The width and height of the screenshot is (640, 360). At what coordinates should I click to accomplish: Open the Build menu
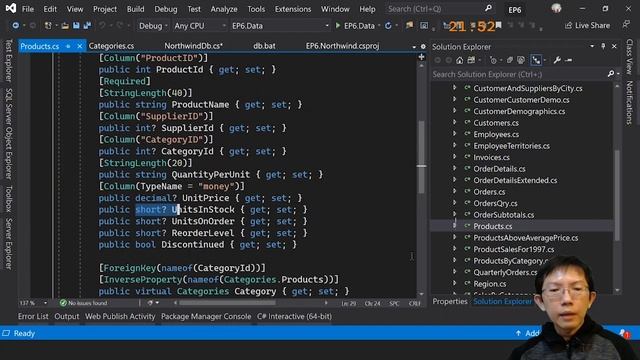coord(135,9)
